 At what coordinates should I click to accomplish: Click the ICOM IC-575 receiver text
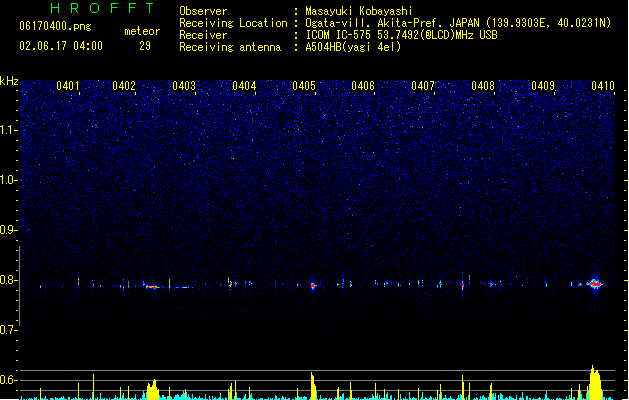401,35
